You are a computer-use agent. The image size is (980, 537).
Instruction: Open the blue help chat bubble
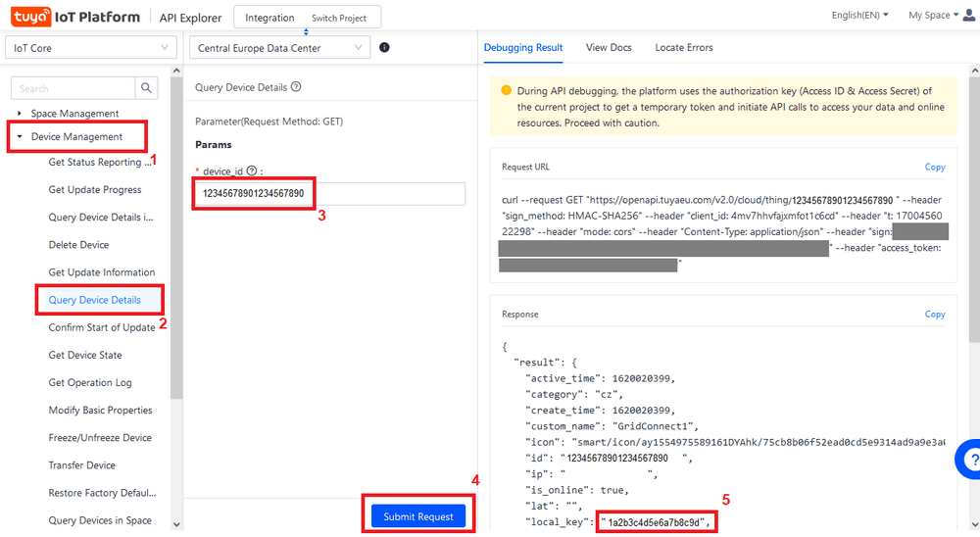pos(969,460)
